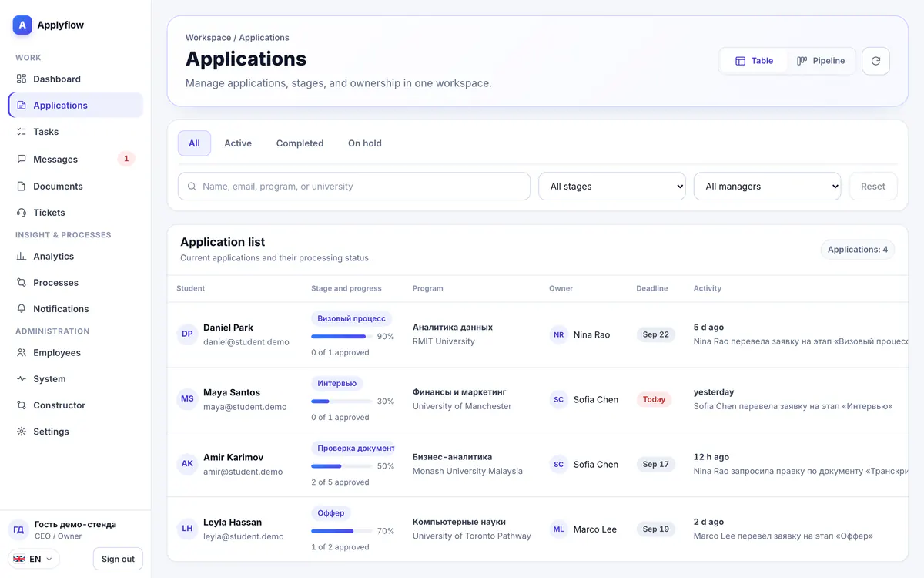This screenshot has width=924, height=578.
Task: Click the Аналитика данных program name
Action: pos(453,328)
